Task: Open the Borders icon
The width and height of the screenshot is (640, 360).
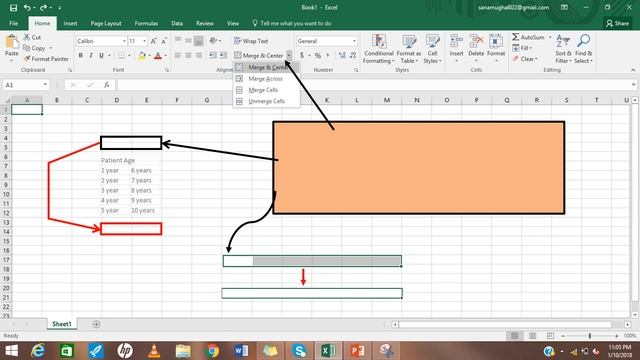Action: tap(122, 56)
